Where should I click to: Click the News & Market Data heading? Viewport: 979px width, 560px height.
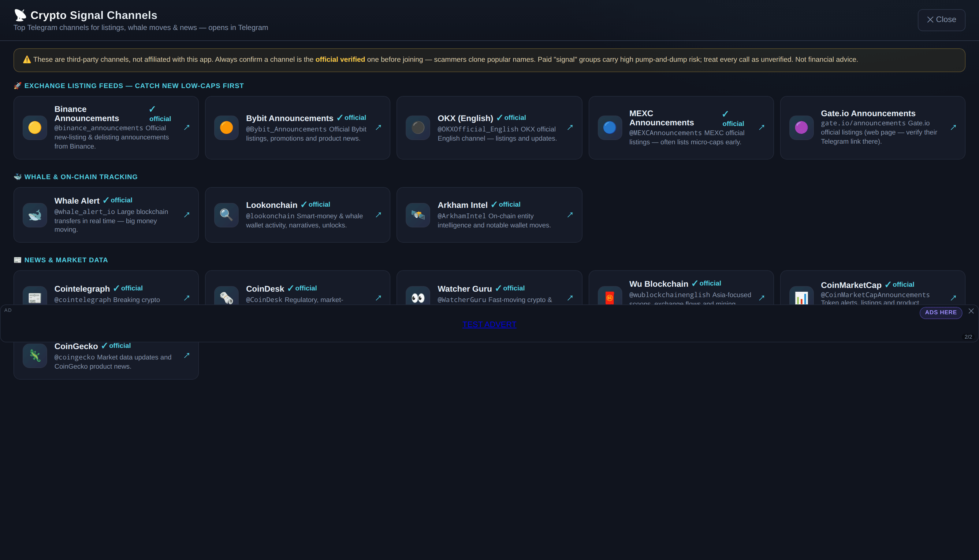61,260
